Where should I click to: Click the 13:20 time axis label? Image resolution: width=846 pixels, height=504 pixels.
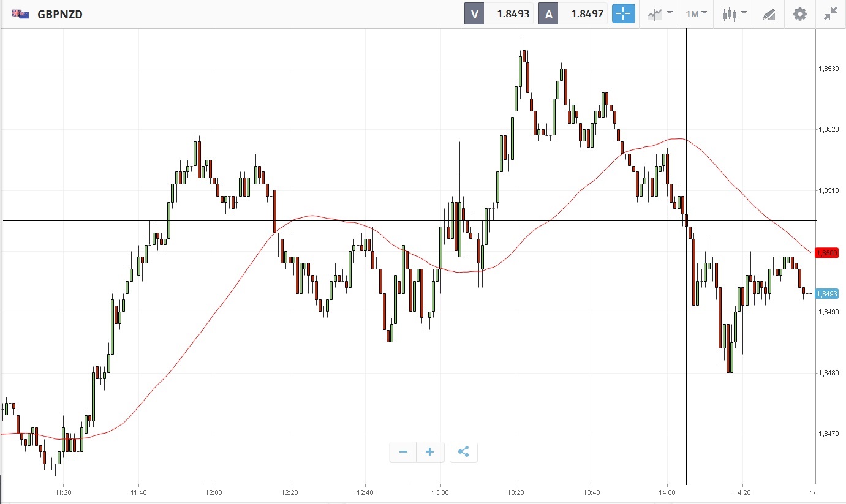(516, 492)
